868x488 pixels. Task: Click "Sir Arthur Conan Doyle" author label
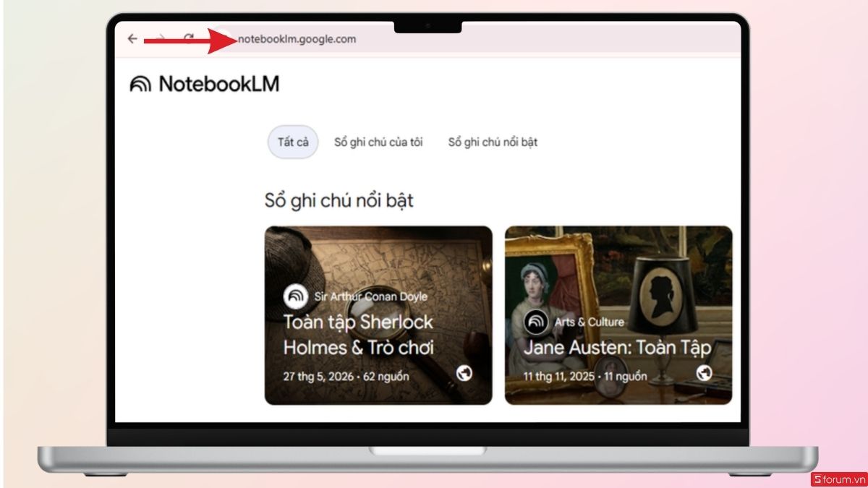[x=371, y=296]
